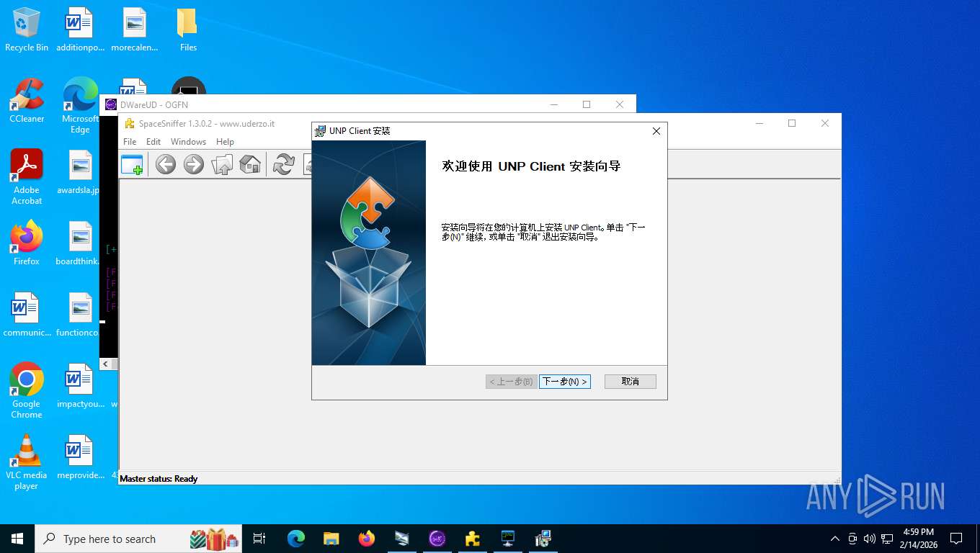Open Google Chrome desktop shortcut
The width and height of the screenshot is (980, 553).
coord(27,390)
